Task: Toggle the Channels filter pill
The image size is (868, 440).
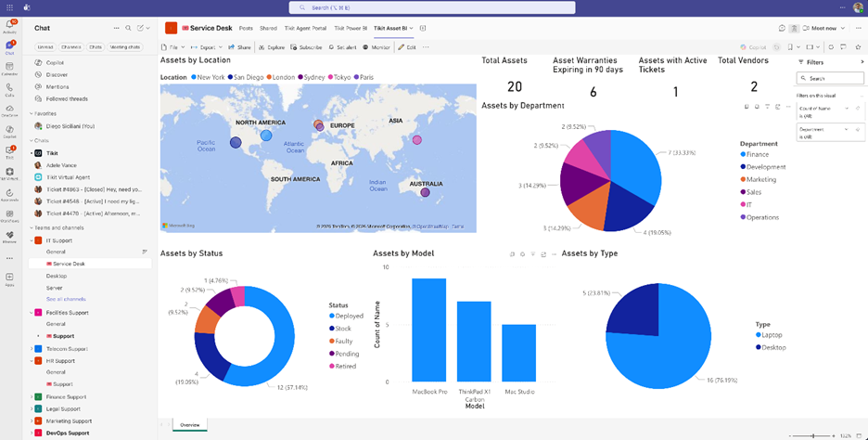Action: click(x=70, y=46)
